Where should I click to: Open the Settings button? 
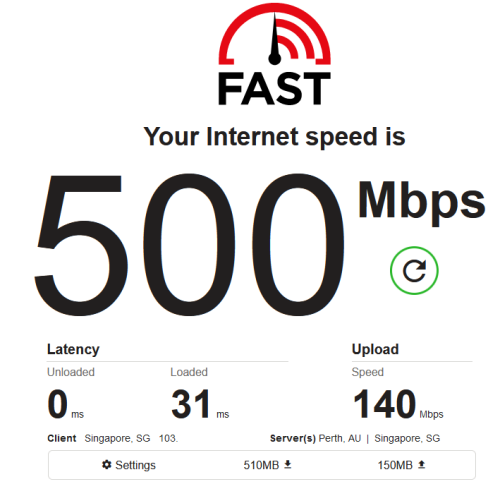click(x=129, y=465)
